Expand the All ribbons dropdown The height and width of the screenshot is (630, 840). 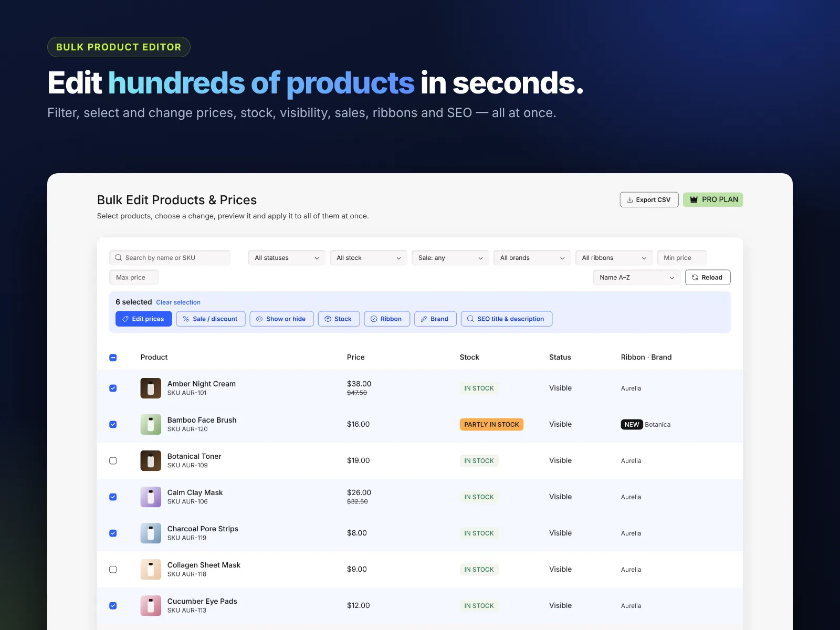(x=614, y=258)
